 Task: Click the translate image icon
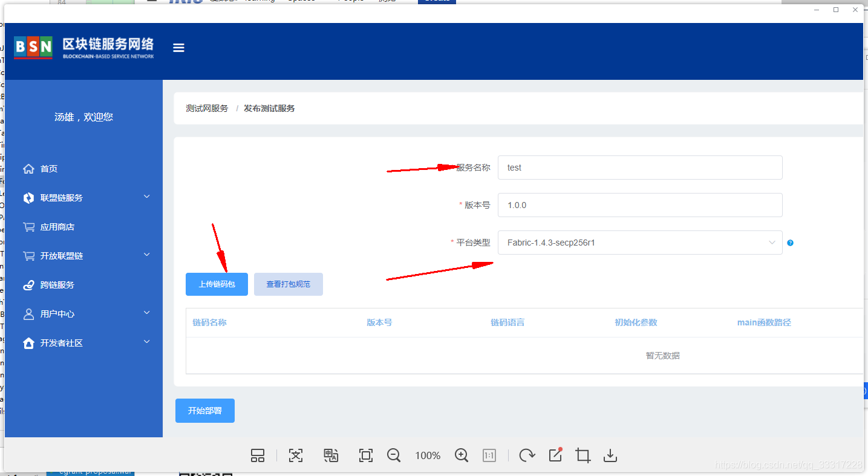click(331, 455)
